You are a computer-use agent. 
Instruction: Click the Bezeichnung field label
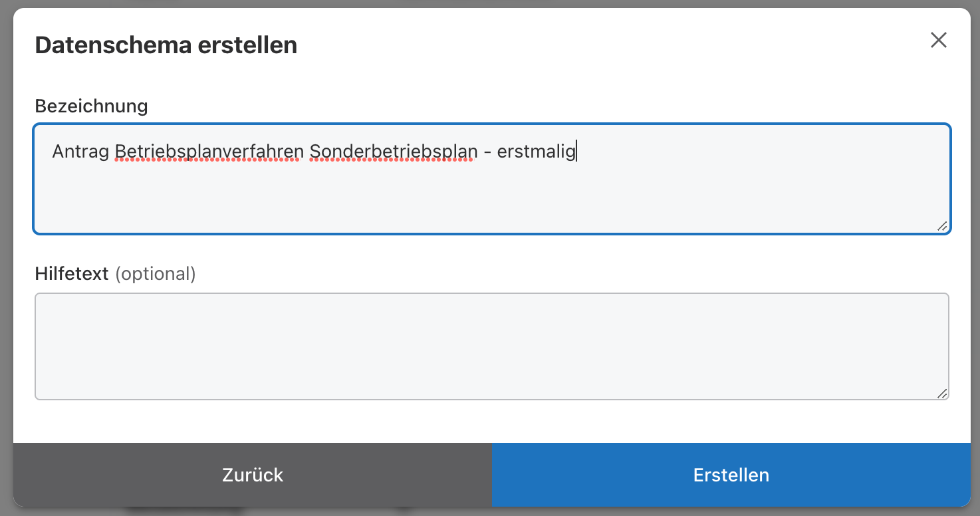(x=91, y=106)
